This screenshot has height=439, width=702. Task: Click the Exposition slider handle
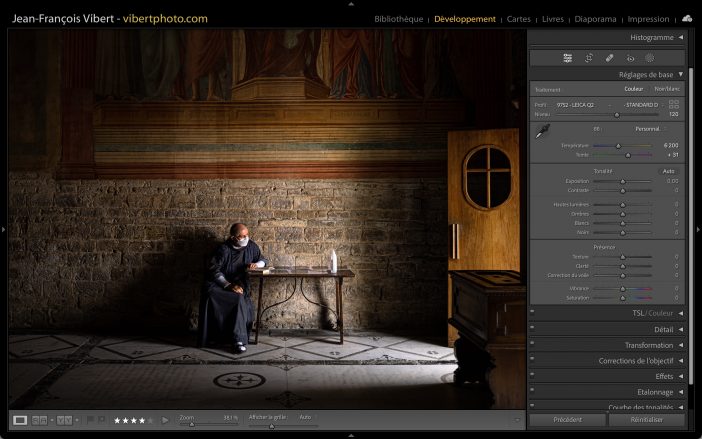tap(622, 181)
